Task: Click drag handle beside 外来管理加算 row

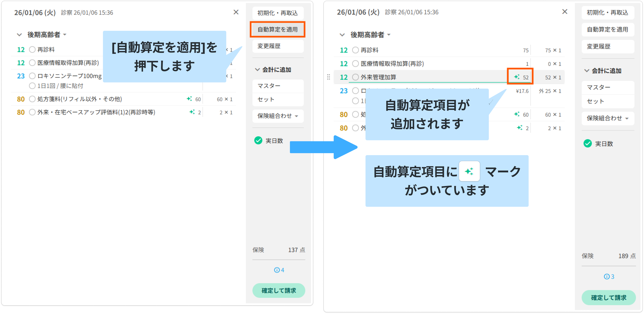Action: [328, 77]
